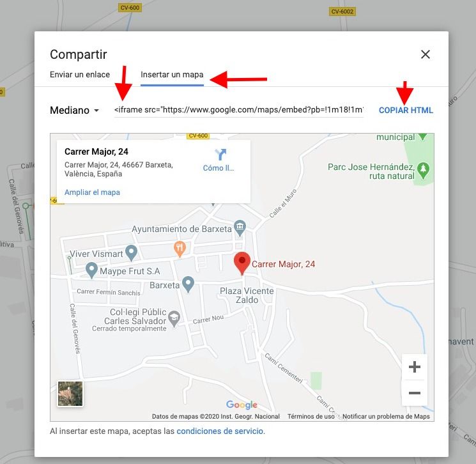Click the Carrer Fermín Sanchís street label
The image size is (476, 464).
pyautogui.click(x=109, y=292)
